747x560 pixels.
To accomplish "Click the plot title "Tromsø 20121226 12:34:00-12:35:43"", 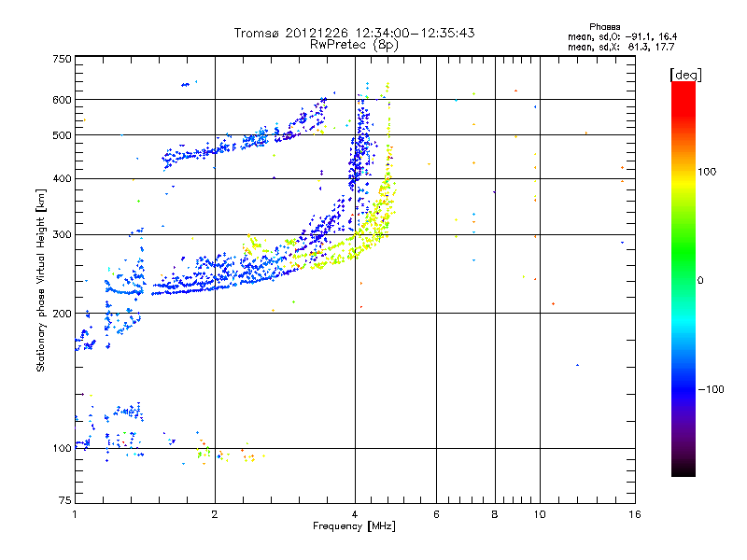I will point(354,33).
